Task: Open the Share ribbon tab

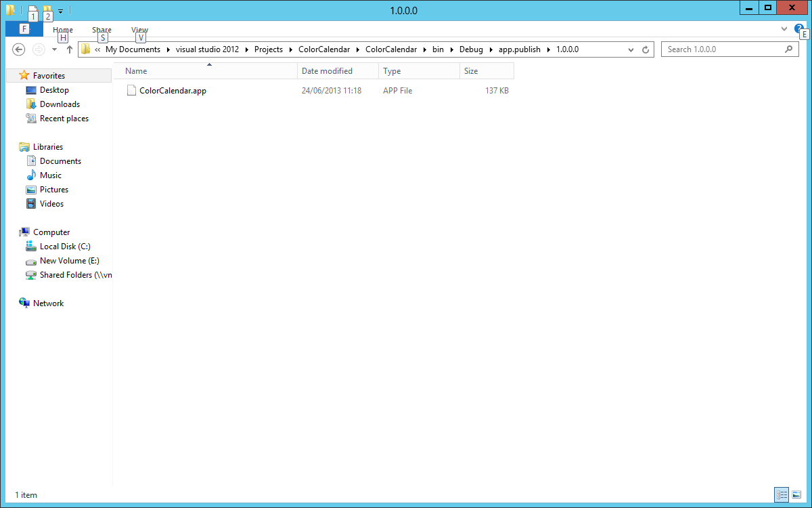Action: tap(101, 30)
